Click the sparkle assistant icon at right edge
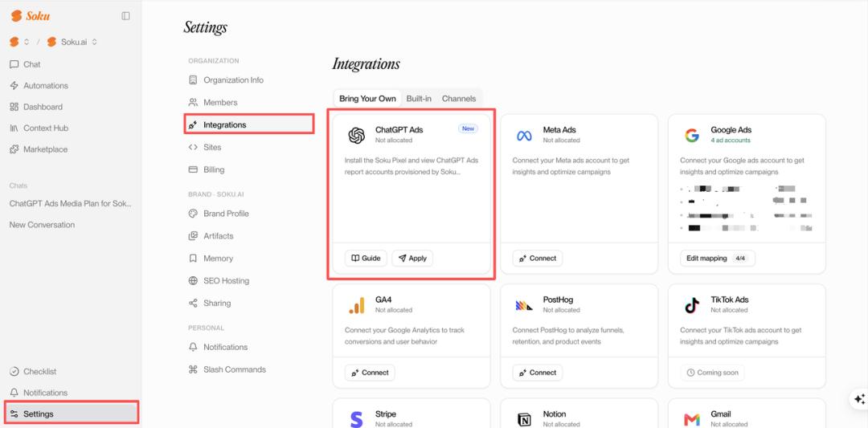Screen dimensions: 868x428 (859, 399)
